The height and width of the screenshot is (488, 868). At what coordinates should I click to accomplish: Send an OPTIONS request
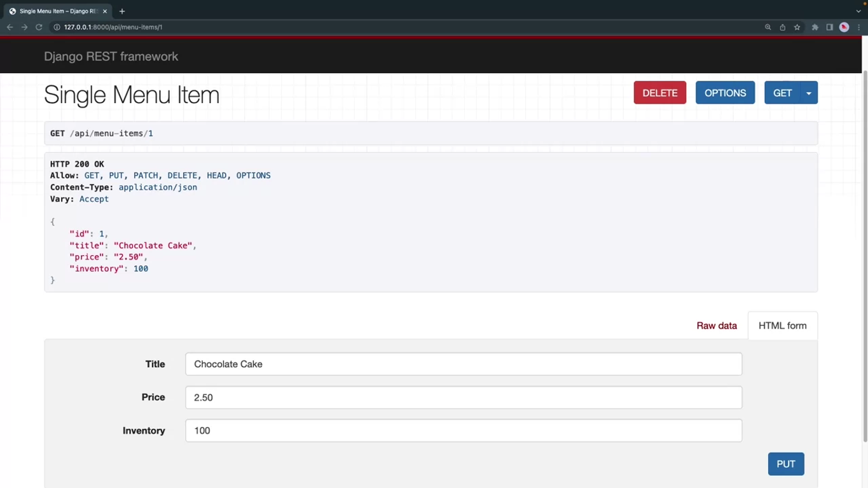[x=725, y=93]
